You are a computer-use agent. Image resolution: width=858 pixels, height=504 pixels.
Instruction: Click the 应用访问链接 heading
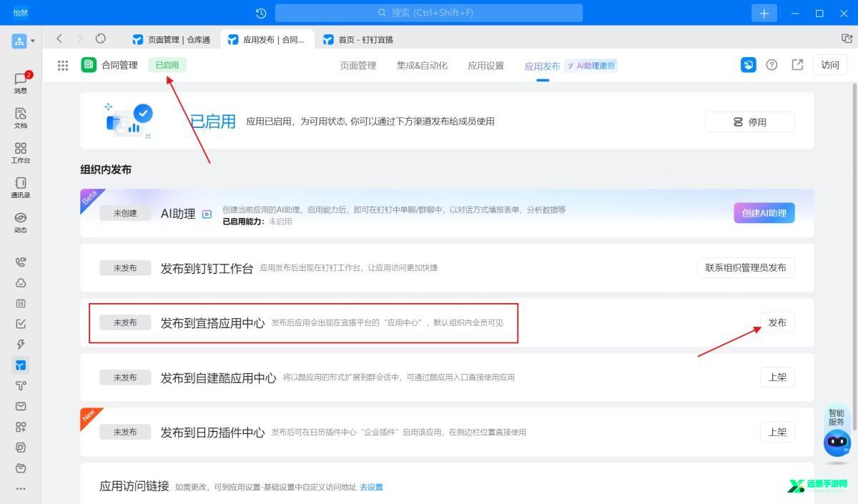click(x=134, y=486)
